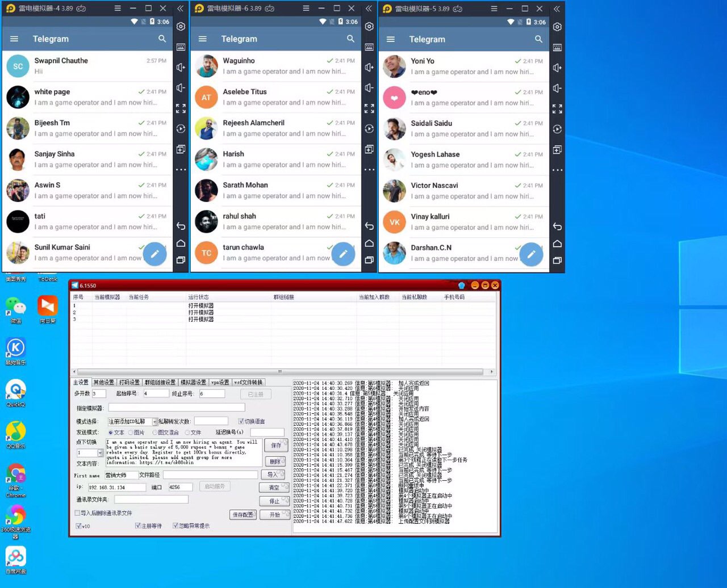Image resolution: width=727 pixels, height=588 pixels.
Task: Open operation recorder in 雷电模拟器-5 sidebar
Action: click(557, 129)
